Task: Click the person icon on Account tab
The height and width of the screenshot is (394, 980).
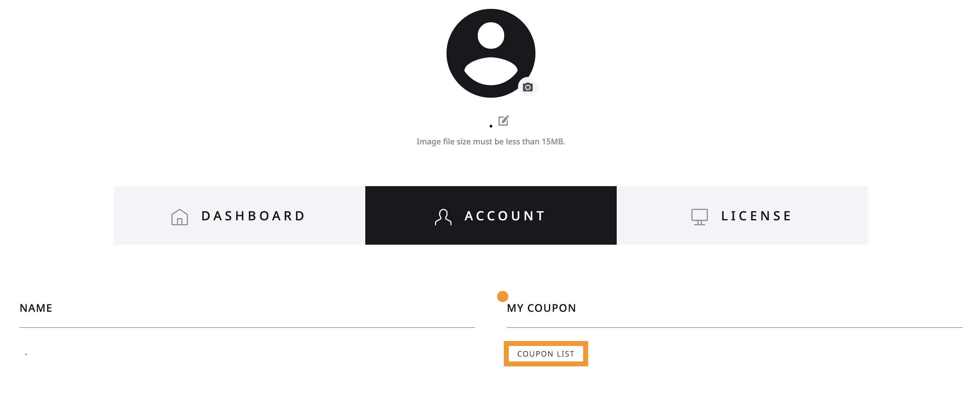Action: point(443,217)
